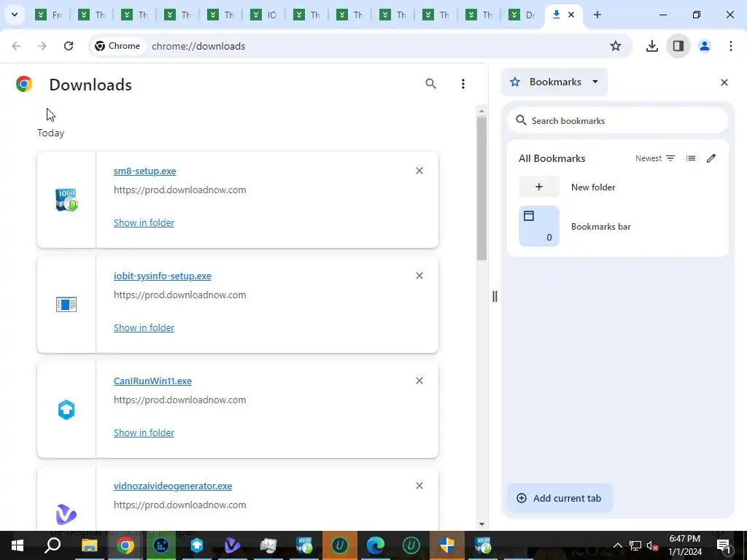Open the Newest sort order dropdown
Viewport: 747px width, 560px height.
655,158
